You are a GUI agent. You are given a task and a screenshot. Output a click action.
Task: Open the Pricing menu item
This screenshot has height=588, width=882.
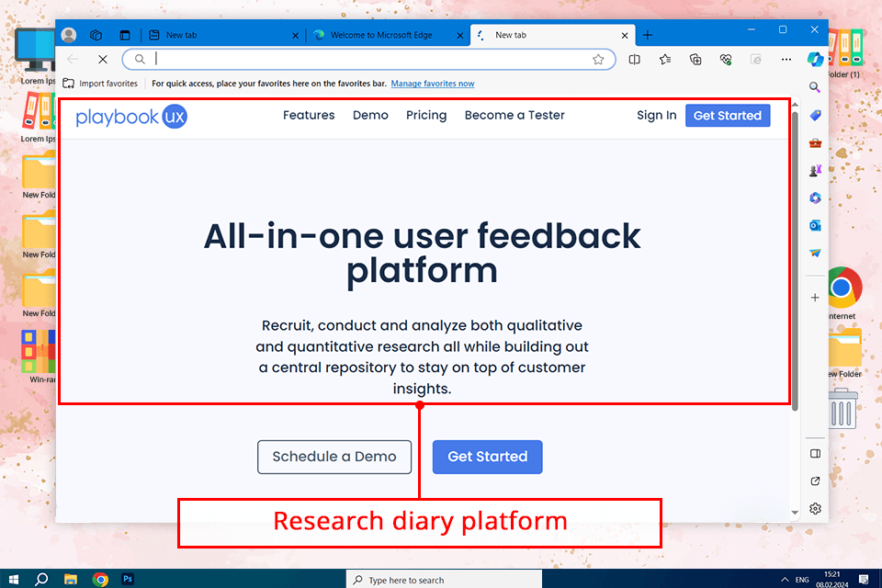(x=426, y=116)
